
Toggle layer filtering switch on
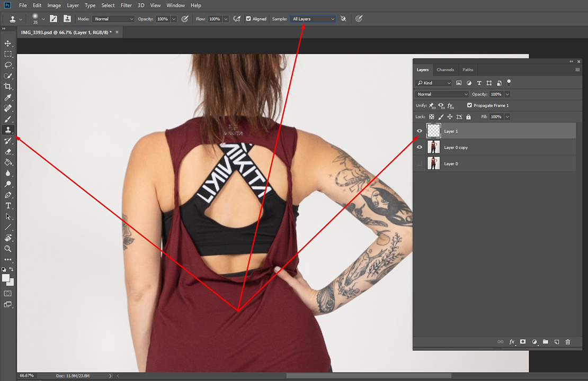[x=509, y=83]
